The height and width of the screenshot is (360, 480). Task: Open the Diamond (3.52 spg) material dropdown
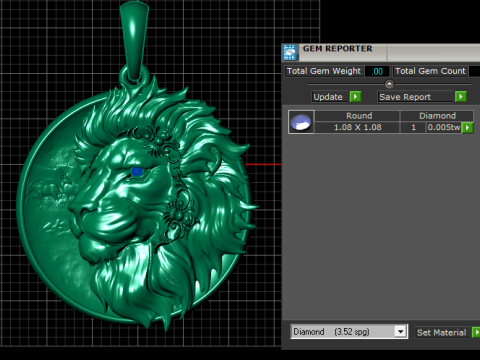point(349,332)
